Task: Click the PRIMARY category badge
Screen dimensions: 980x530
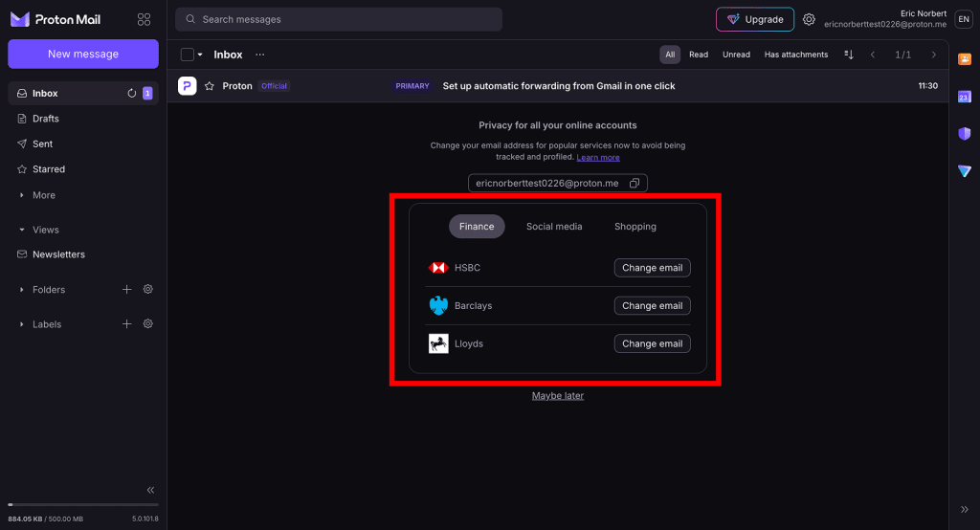Action: click(412, 86)
